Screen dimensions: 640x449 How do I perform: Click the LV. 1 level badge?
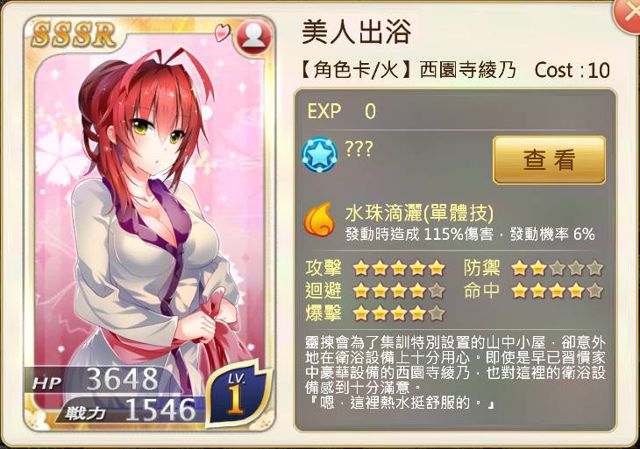pos(238,395)
